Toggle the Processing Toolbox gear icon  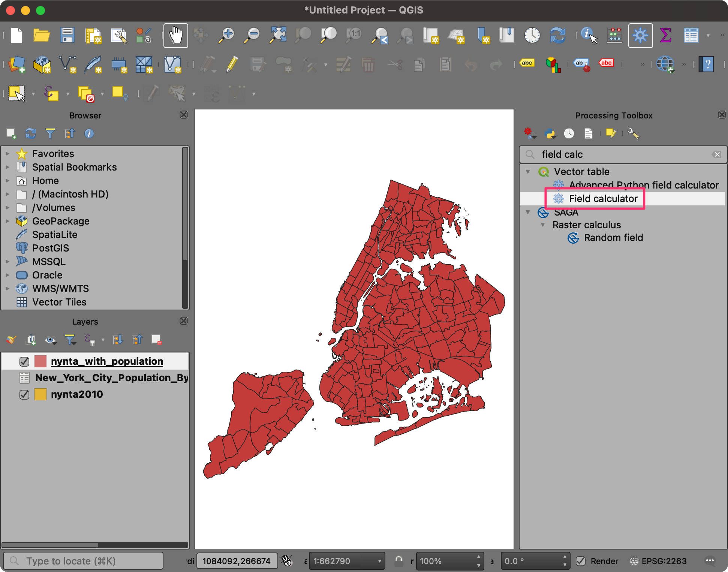pos(640,36)
